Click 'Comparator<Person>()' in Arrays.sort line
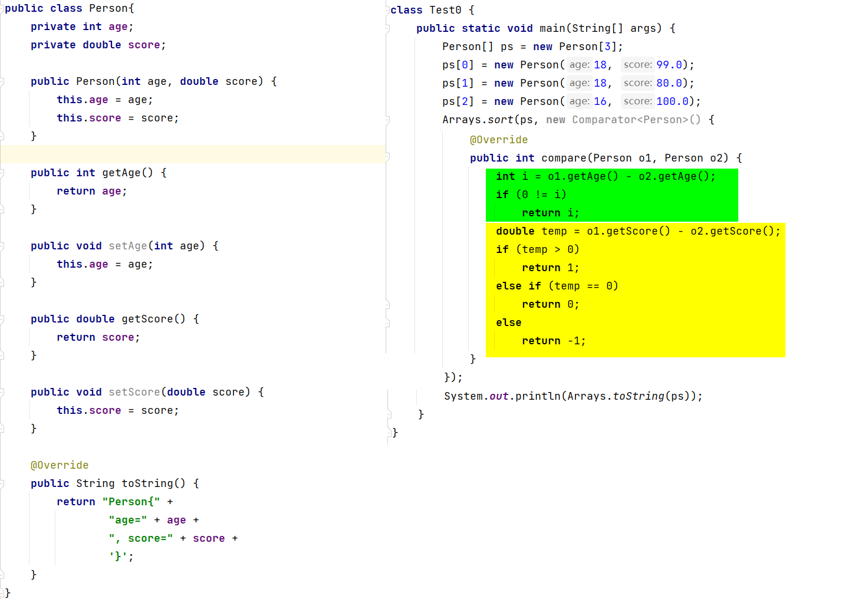868x599 pixels. point(636,120)
